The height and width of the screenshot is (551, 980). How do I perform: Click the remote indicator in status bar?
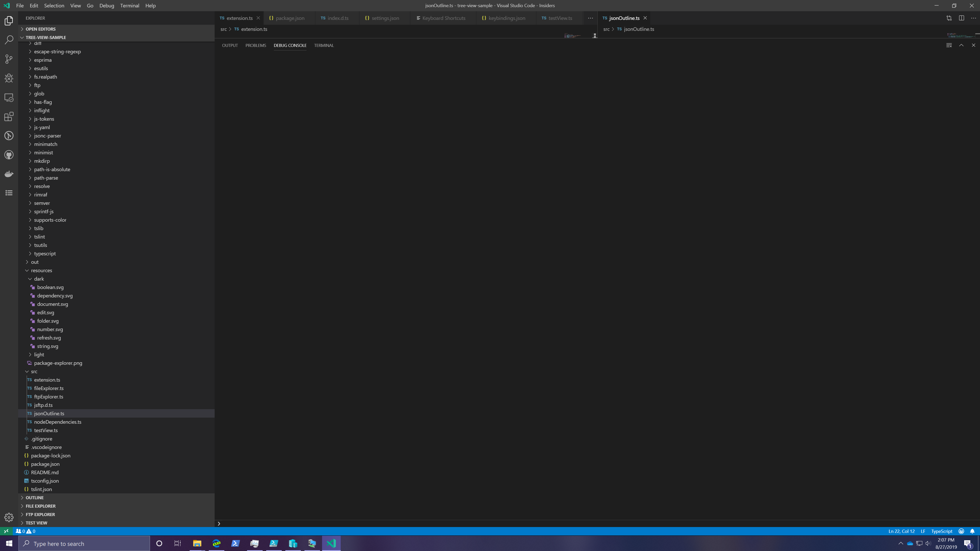click(6, 531)
